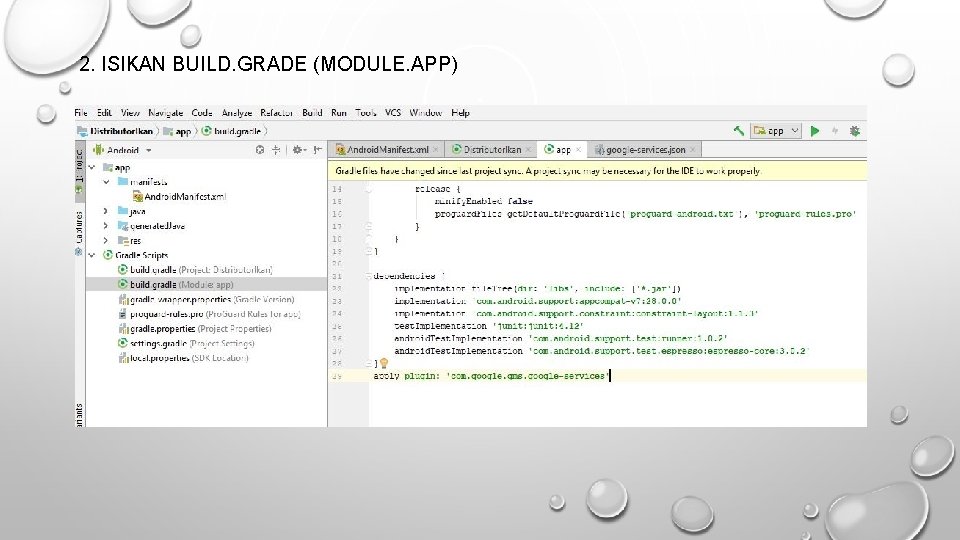Screen dimensions: 960x540
Task: Collapse the app module node
Action: click(x=92, y=167)
